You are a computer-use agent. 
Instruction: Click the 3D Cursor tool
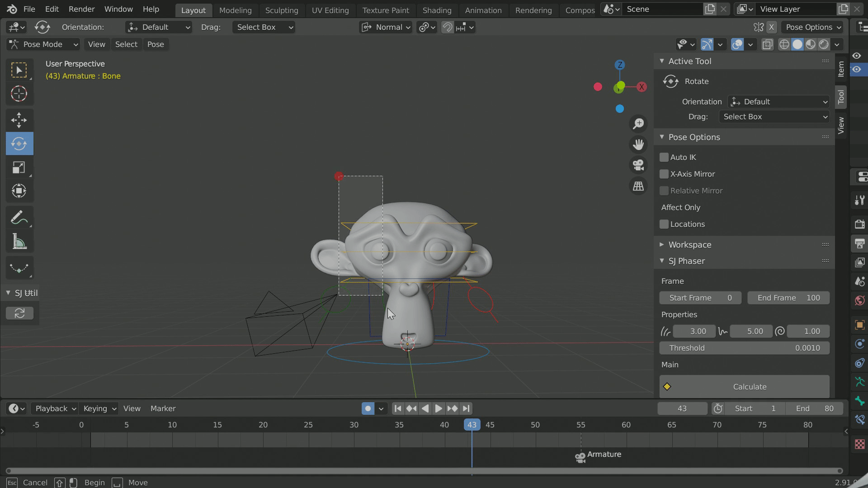(x=19, y=94)
